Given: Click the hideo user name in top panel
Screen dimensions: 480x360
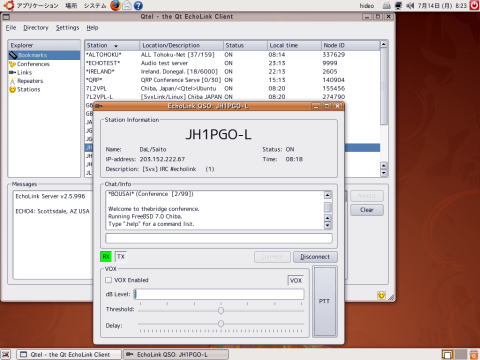Looking at the screenshot, I should [367, 6].
